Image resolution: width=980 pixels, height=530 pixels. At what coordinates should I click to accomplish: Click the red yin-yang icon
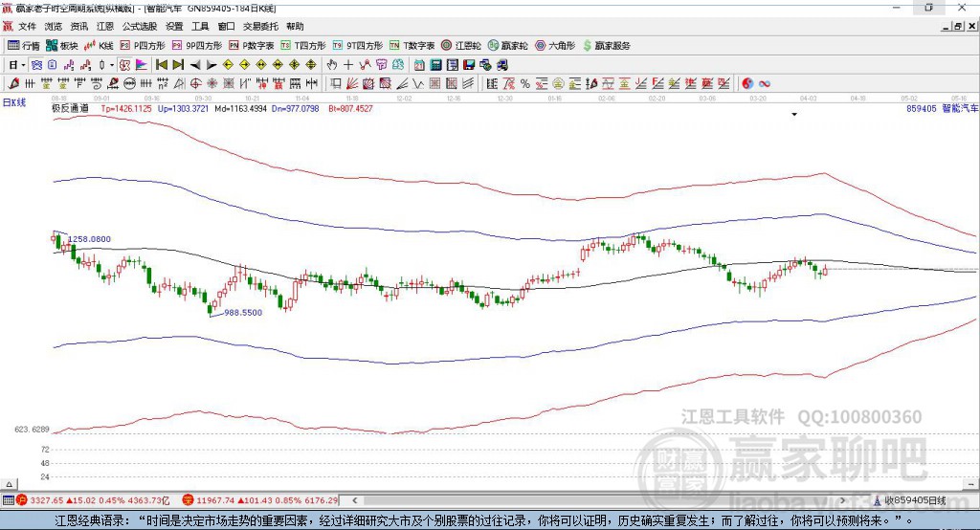pos(747,84)
